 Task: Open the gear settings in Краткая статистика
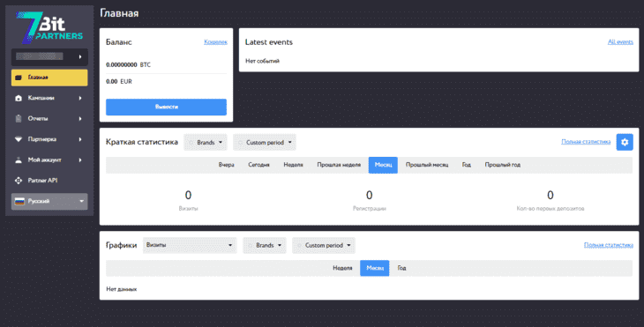[x=625, y=142]
